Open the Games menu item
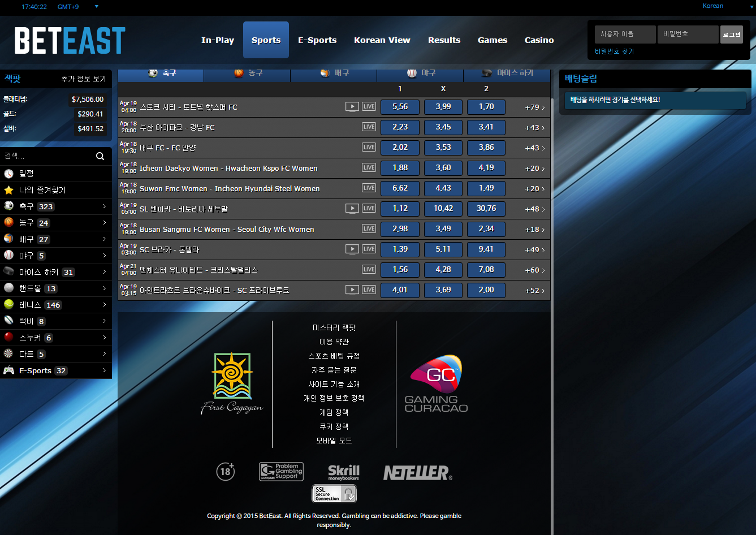The height and width of the screenshot is (535, 756). click(493, 40)
